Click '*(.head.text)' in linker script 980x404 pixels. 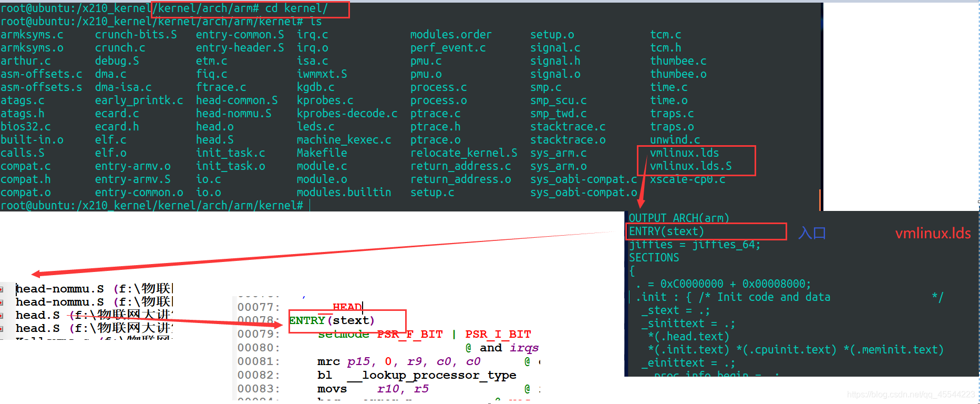point(688,337)
